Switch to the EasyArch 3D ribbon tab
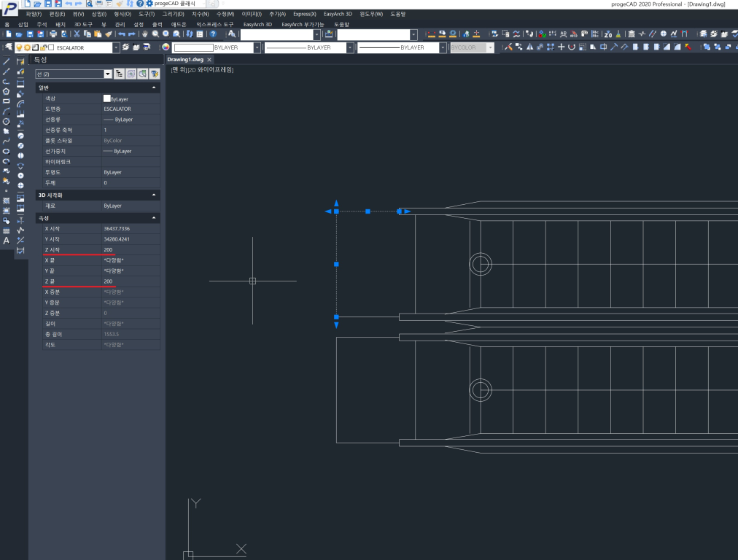Viewport: 738px width, 560px height. (257, 24)
